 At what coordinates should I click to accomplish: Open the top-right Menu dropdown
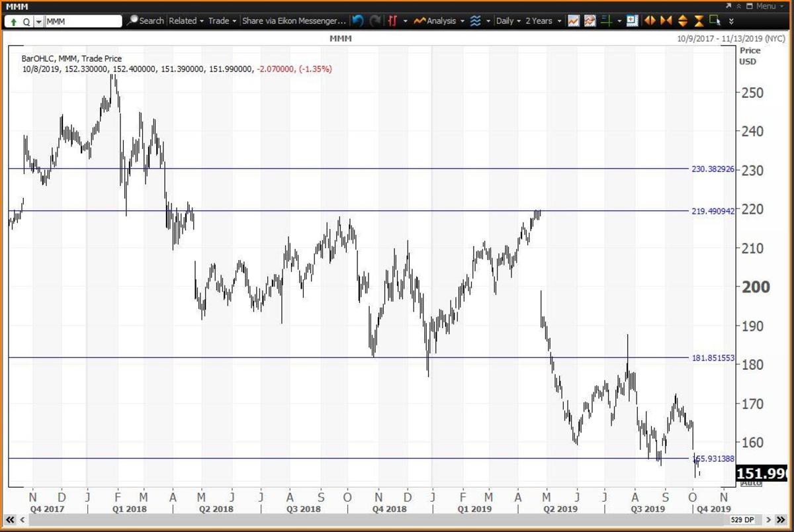770,6
